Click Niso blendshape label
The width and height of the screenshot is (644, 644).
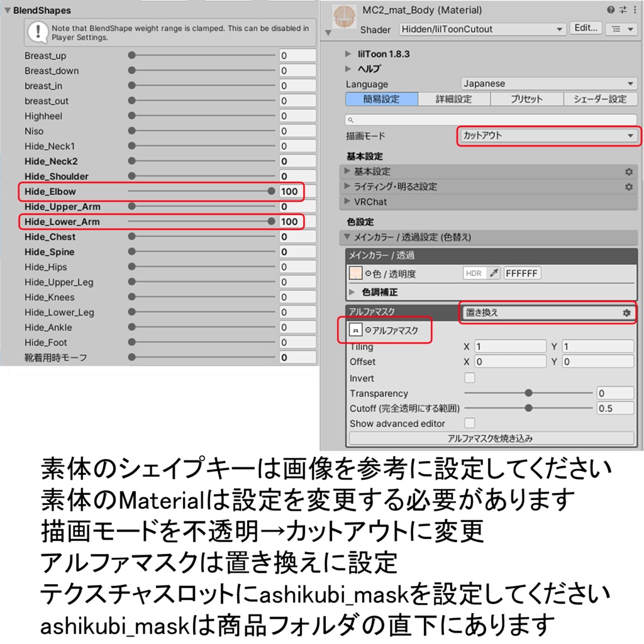click(x=34, y=131)
